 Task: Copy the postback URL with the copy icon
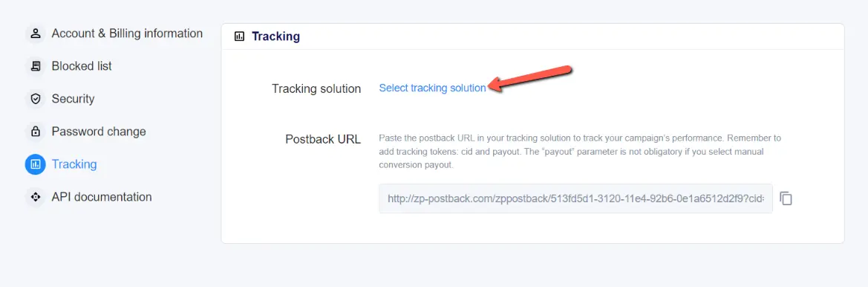(x=786, y=199)
